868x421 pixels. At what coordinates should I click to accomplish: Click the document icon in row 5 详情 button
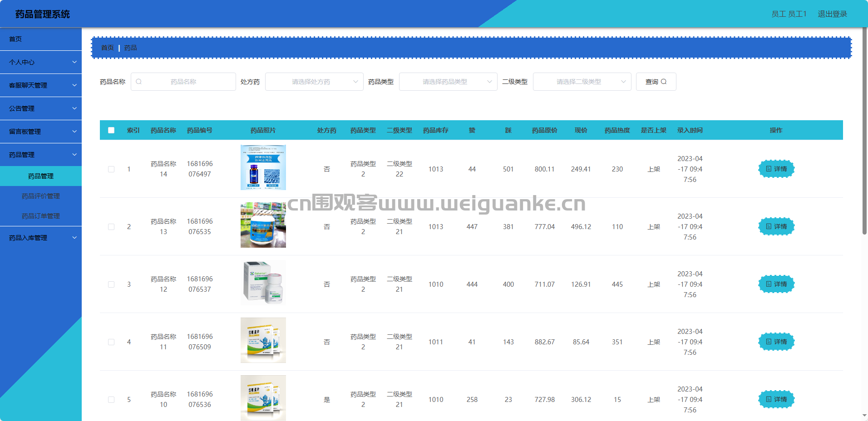(x=769, y=399)
